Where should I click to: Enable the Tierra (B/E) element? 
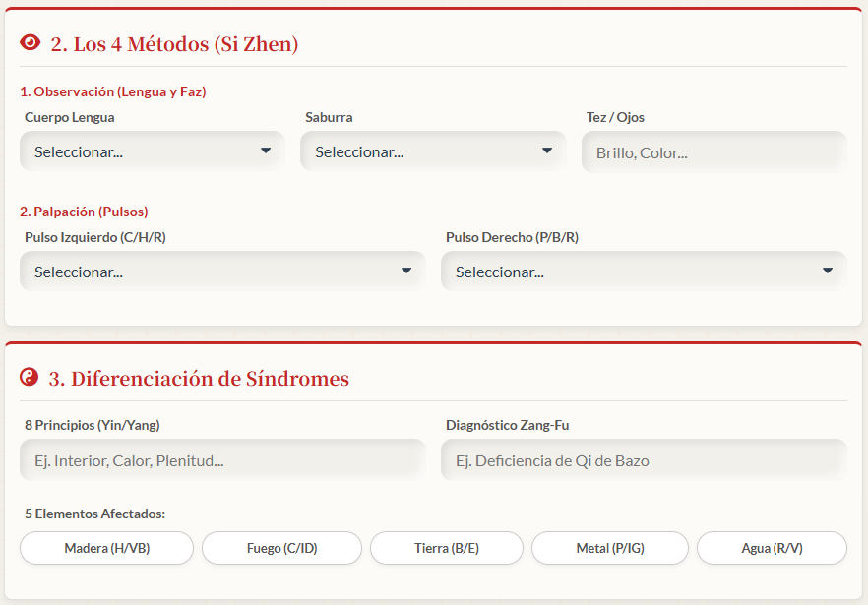(447, 548)
